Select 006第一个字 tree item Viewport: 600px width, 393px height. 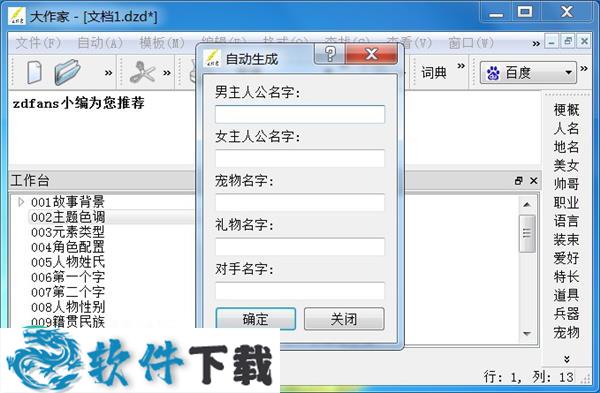click(68, 277)
